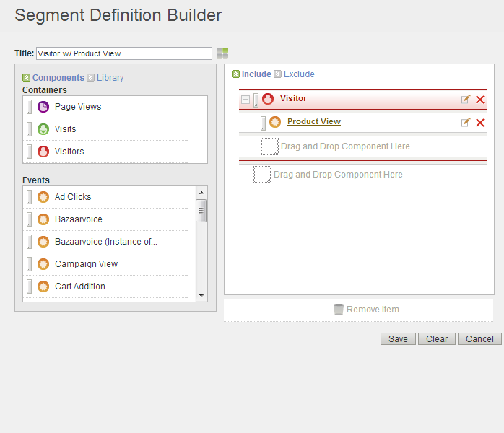Click the green Visits container icon
504x433 pixels.
click(x=43, y=129)
